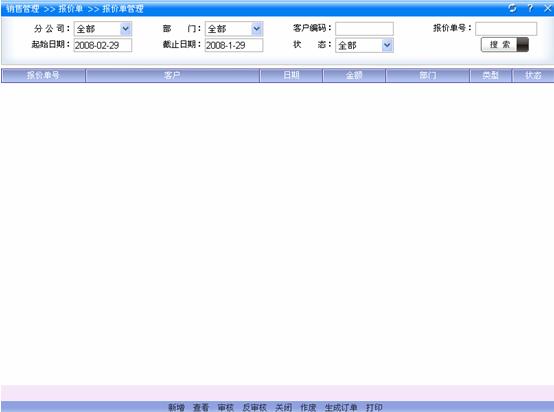Select the 截止日期 date field
The image size is (554, 412).
(x=234, y=45)
